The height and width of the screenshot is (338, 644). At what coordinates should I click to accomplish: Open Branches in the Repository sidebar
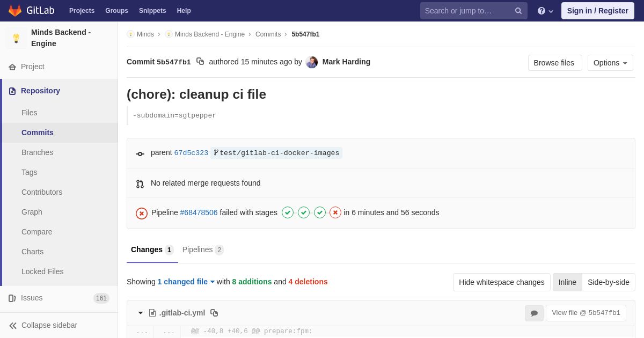37,152
